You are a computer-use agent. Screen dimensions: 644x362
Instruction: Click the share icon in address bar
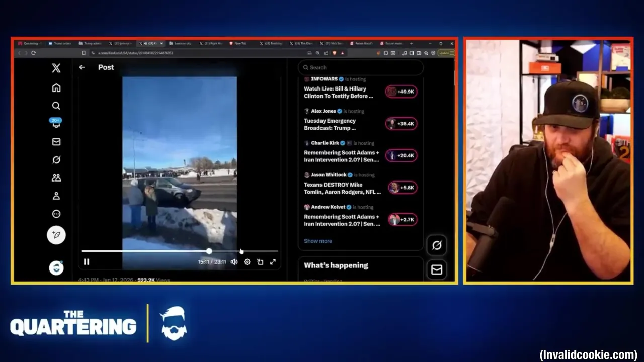tap(326, 53)
